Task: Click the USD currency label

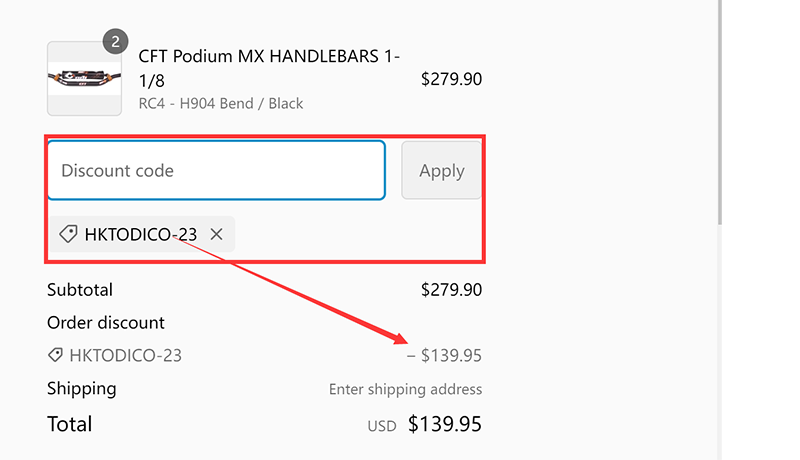Action: [x=382, y=426]
